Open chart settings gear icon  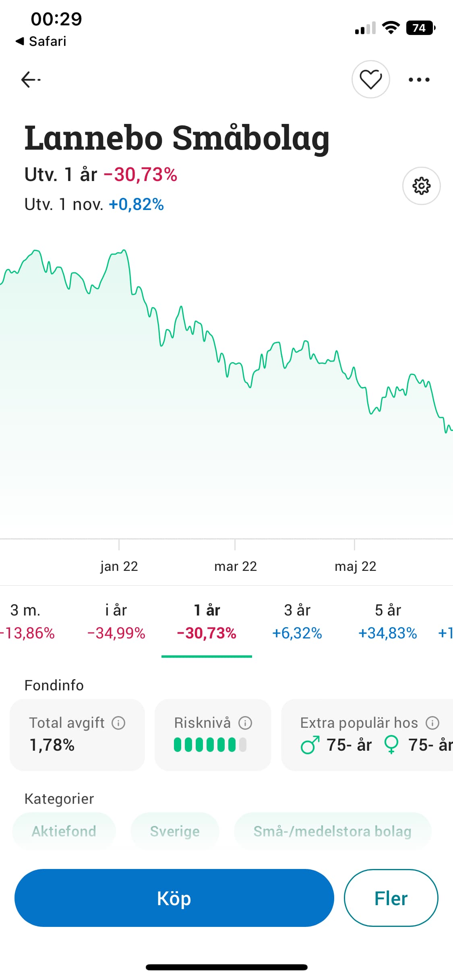pyautogui.click(x=421, y=186)
